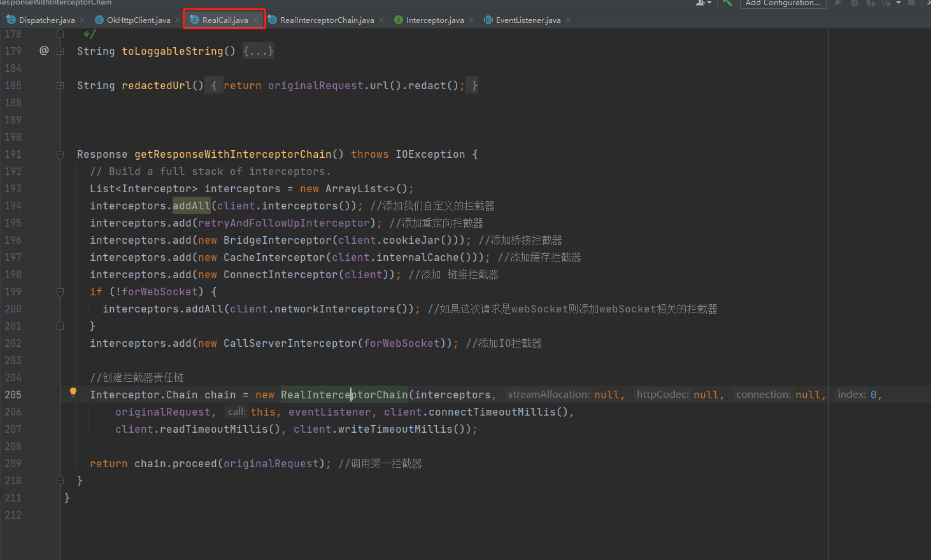Viewport: 931px width, 560px height.
Task: Click the RealInterceptorChain.java class file icon
Action: 273,20
